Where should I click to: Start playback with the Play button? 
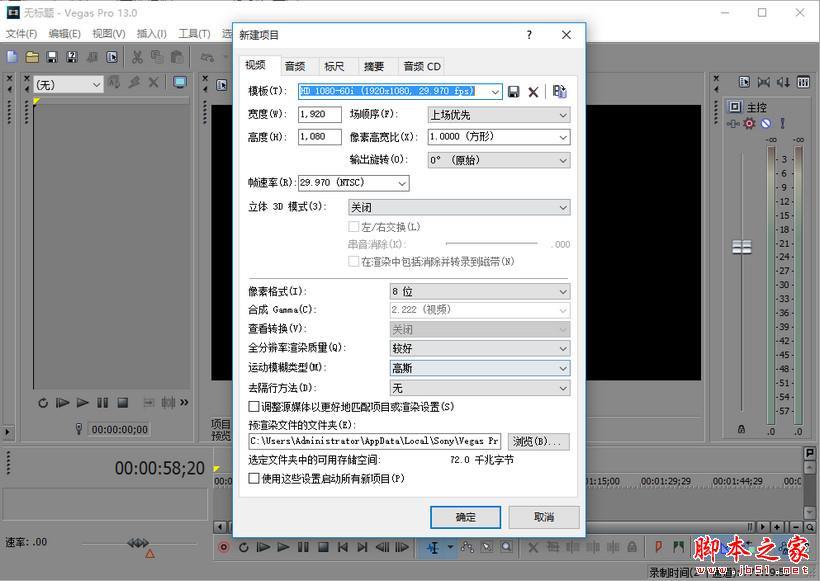tap(284, 547)
